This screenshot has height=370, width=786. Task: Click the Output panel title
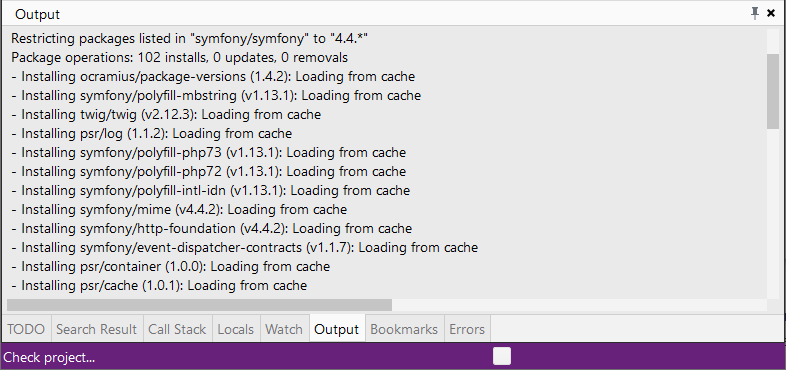pyautogui.click(x=38, y=15)
